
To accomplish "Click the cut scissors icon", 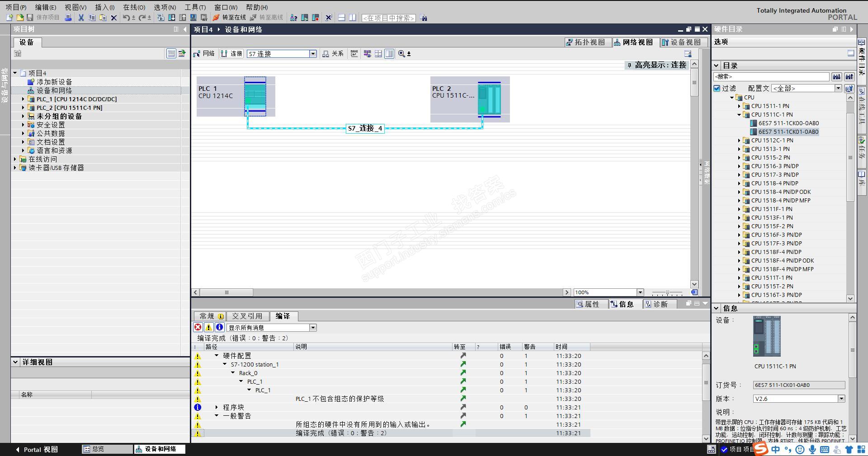I will (81, 18).
